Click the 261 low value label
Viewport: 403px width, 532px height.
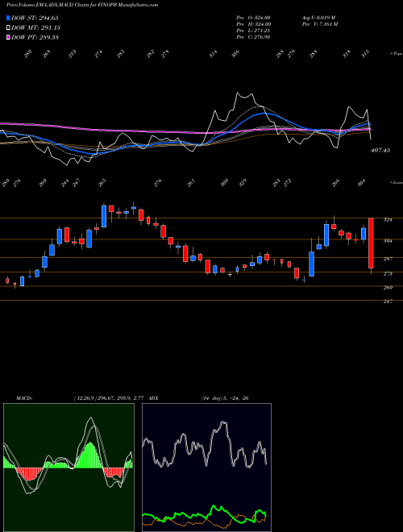point(191,182)
